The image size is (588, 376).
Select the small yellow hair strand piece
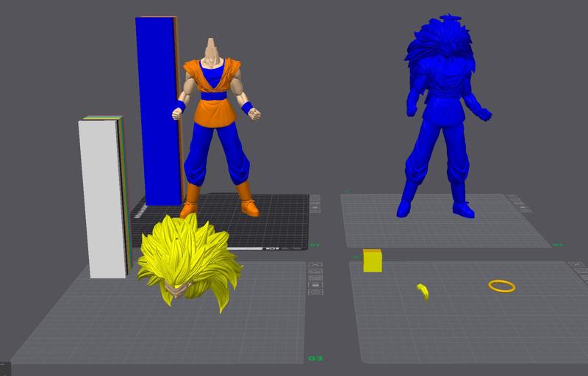click(423, 292)
